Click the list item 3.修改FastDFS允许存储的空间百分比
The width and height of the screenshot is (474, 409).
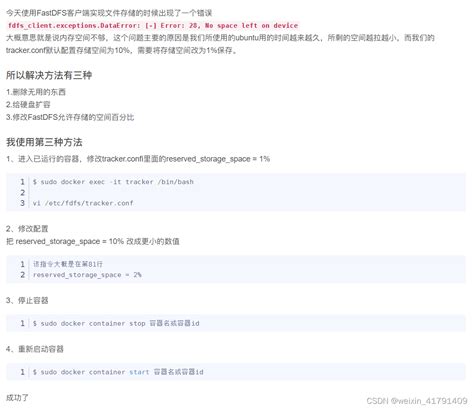70,117
